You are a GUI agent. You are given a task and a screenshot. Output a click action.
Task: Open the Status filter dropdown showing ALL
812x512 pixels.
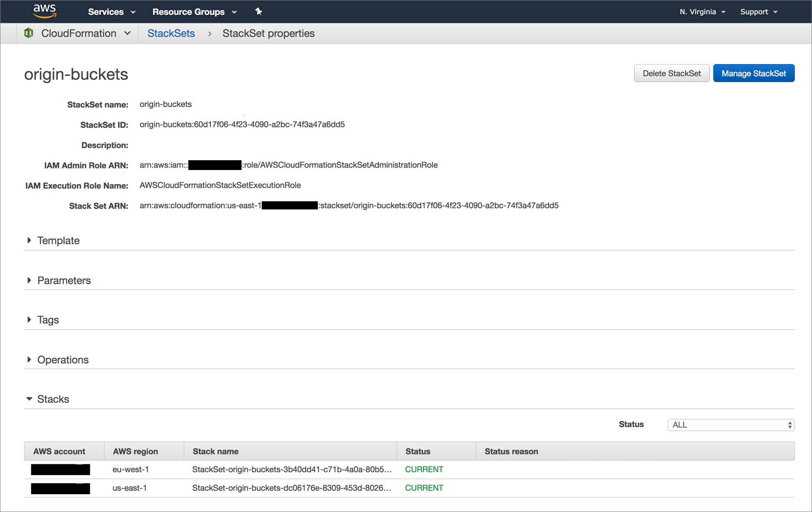point(731,425)
